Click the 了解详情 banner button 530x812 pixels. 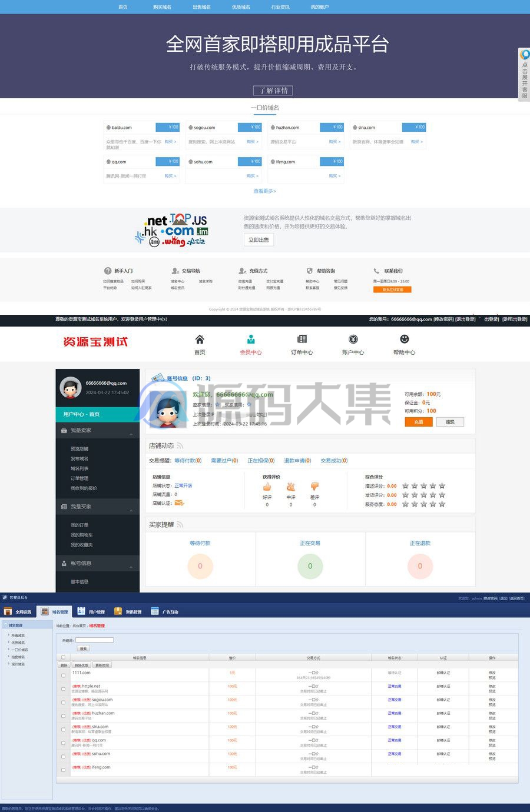tap(274, 91)
